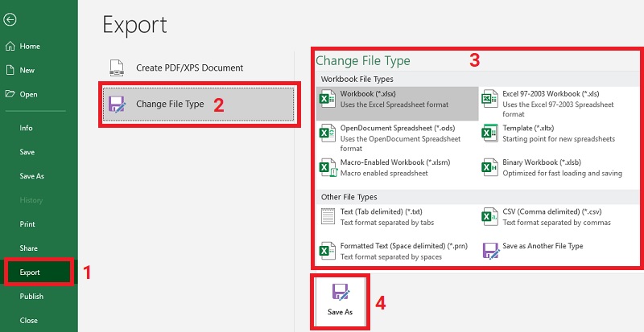Click 'Text format separated by commas' description
The image size is (644, 332).
[556, 223]
